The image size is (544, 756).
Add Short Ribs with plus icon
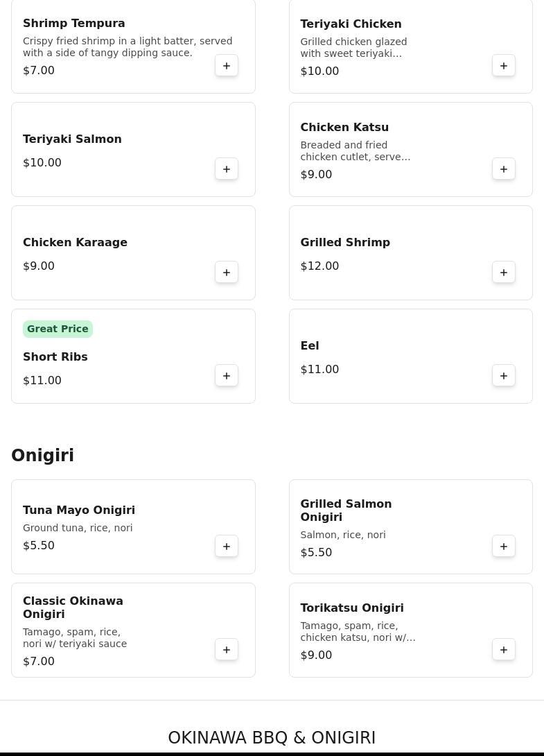tap(227, 376)
